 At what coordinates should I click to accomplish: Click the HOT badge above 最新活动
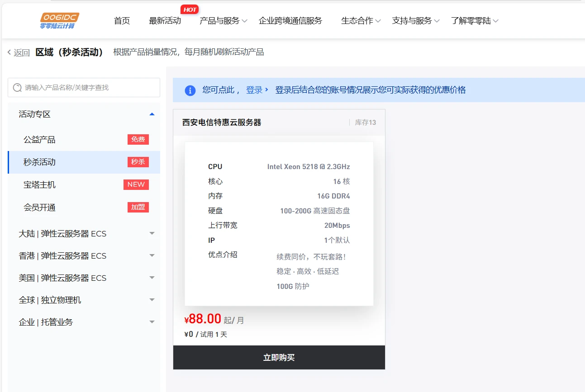(190, 9)
